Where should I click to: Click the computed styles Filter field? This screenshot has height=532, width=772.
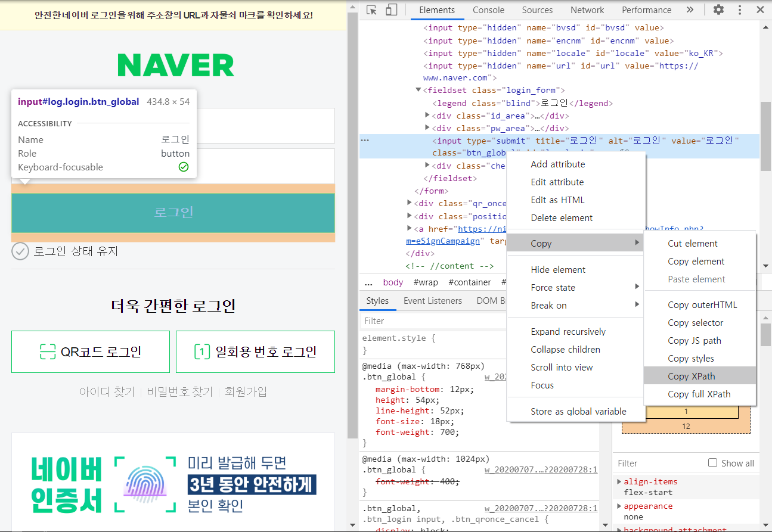659,463
